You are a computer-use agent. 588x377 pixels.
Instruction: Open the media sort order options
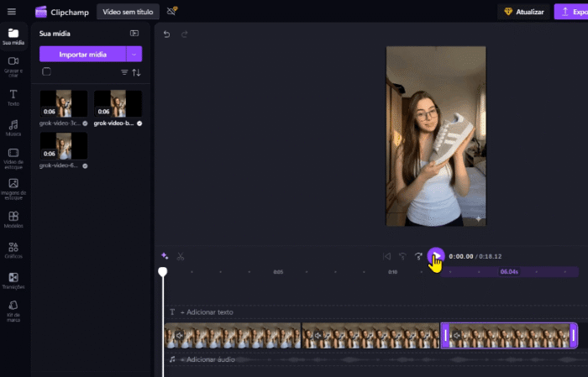click(x=137, y=73)
